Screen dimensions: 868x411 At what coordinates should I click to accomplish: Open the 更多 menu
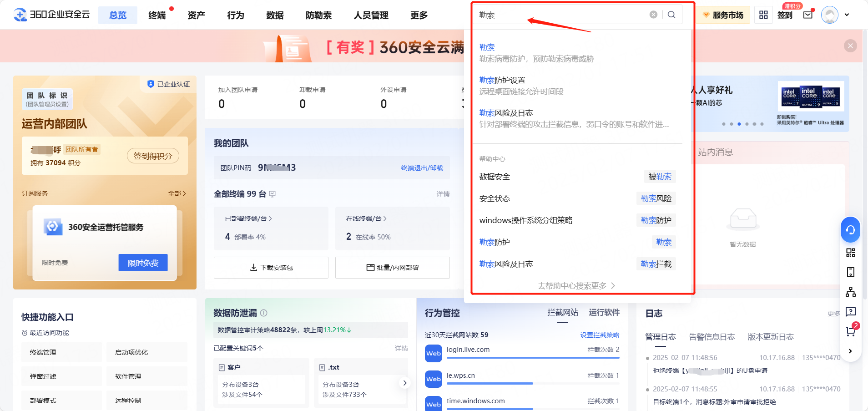[x=419, y=15]
